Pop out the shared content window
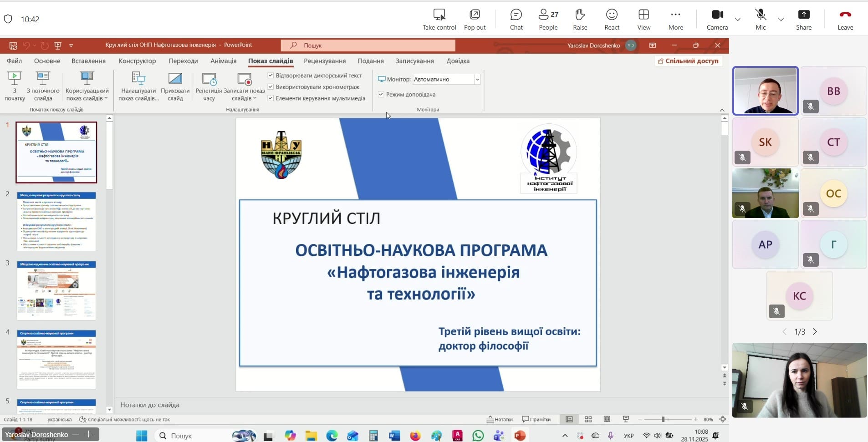Image resolution: width=868 pixels, height=442 pixels. [x=475, y=20]
